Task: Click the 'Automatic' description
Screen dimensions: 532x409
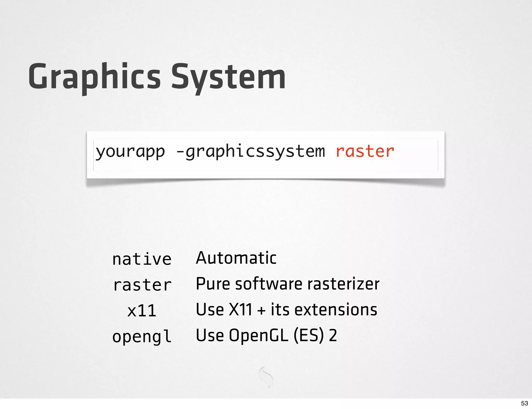Action: pyautogui.click(x=236, y=258)
